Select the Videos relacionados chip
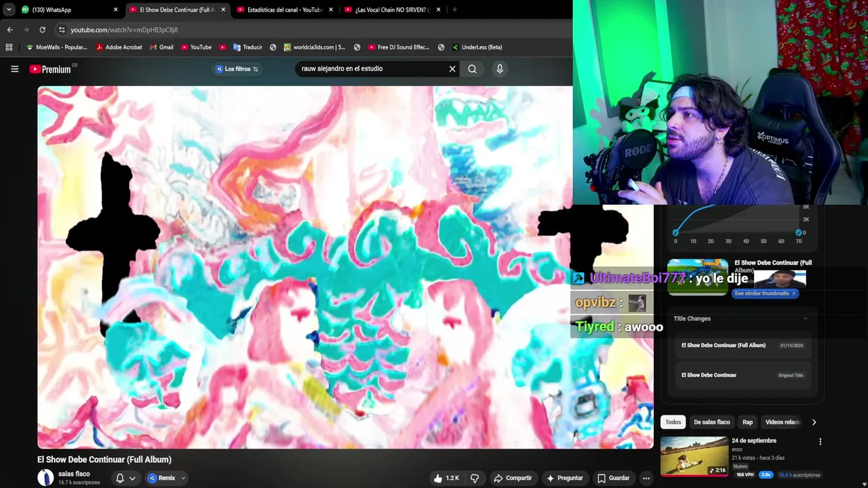868x488 pixels. (x=783, y=422)
